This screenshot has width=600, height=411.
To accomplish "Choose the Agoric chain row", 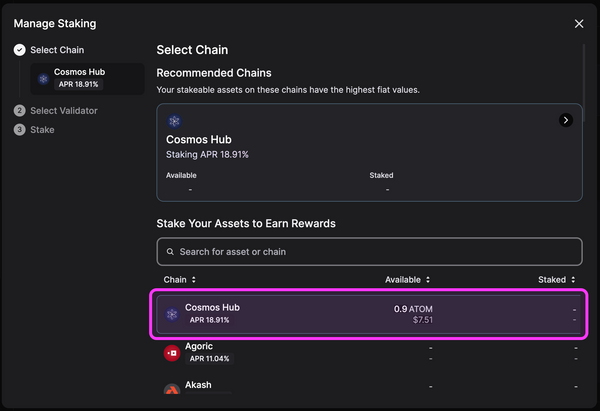I will tap(368, 353).
